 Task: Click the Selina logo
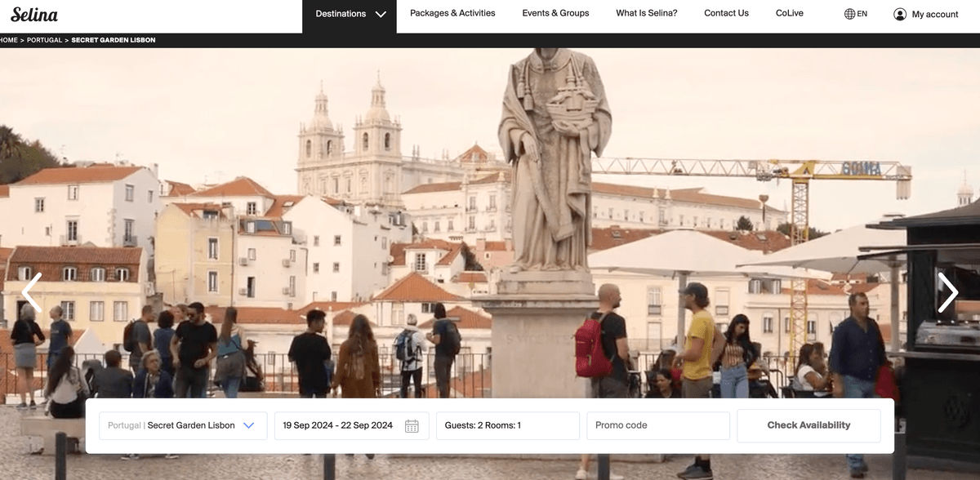pyautogui.click(x=34, y=14)
